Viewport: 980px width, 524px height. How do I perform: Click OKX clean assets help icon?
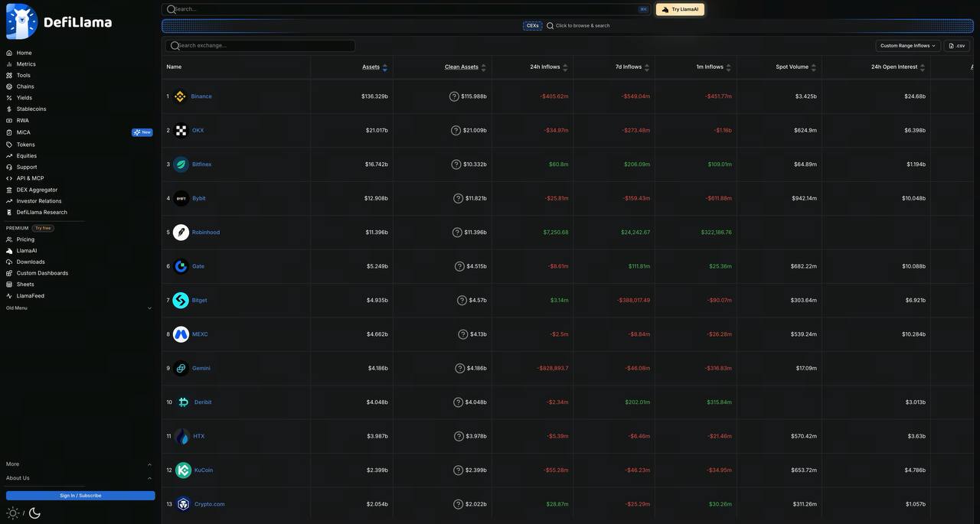point(456,131)
